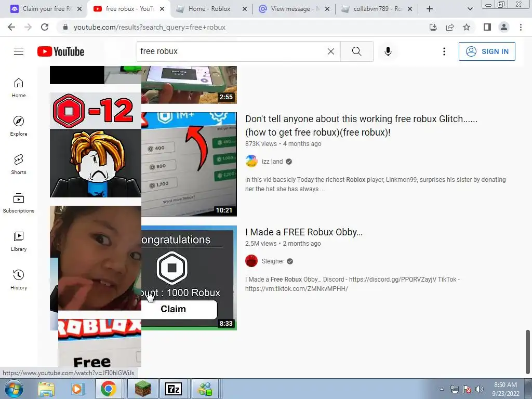Open the 10:21 video thumbnail
The height and width of the screenshot is (399, 532).
pyautogui.click(x=189, y=165)
